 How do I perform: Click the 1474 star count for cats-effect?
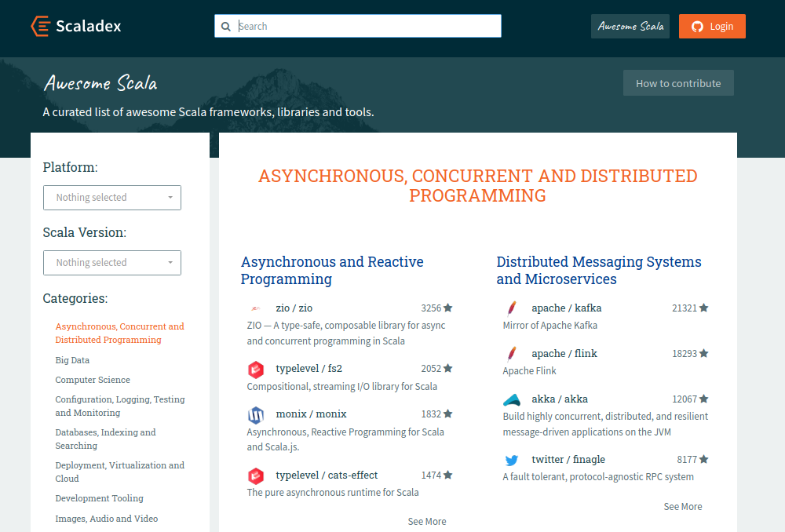point(431,476)
